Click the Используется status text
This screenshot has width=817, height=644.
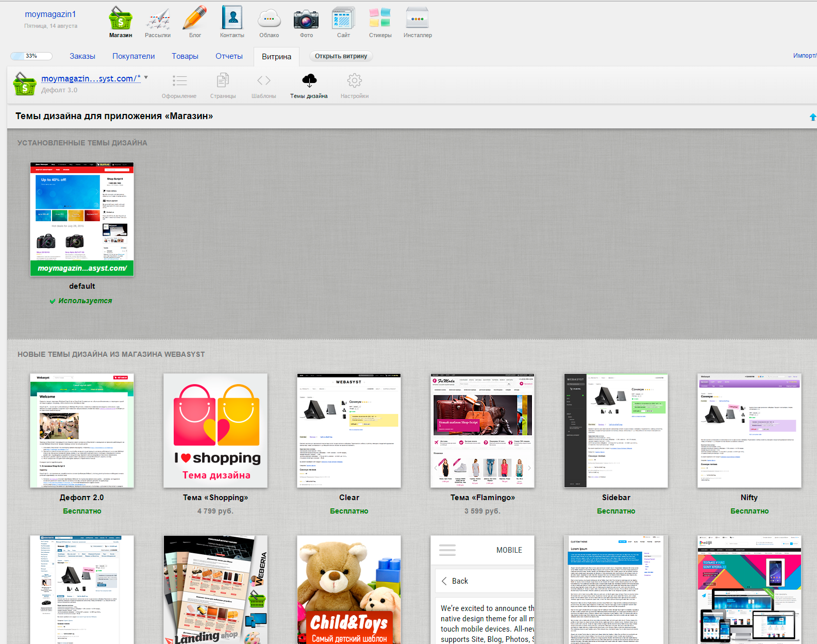[x=85, y=301]
